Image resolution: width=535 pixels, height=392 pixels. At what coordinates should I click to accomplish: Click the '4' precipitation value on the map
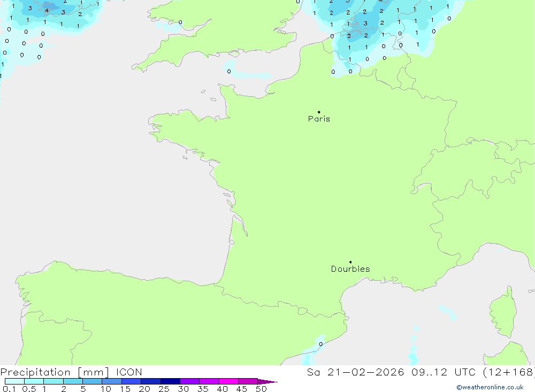(x=47, y=11)
